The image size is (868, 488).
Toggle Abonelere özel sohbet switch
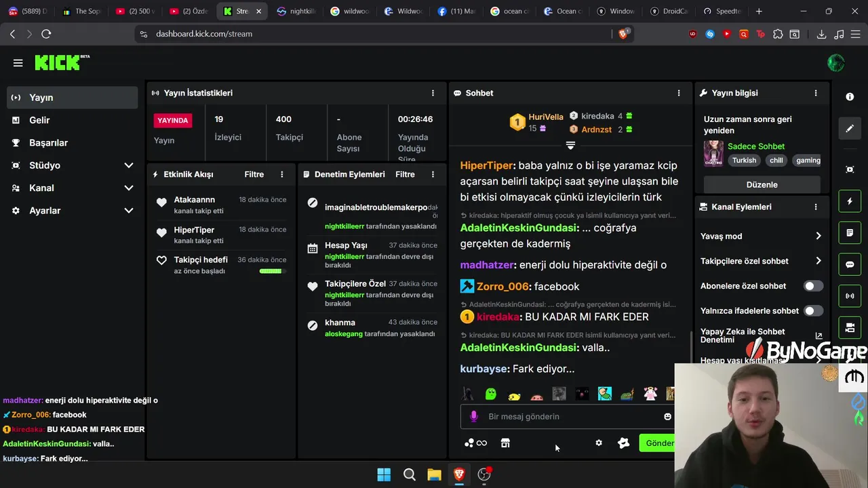pyautogui.click(x=813, y=286)
